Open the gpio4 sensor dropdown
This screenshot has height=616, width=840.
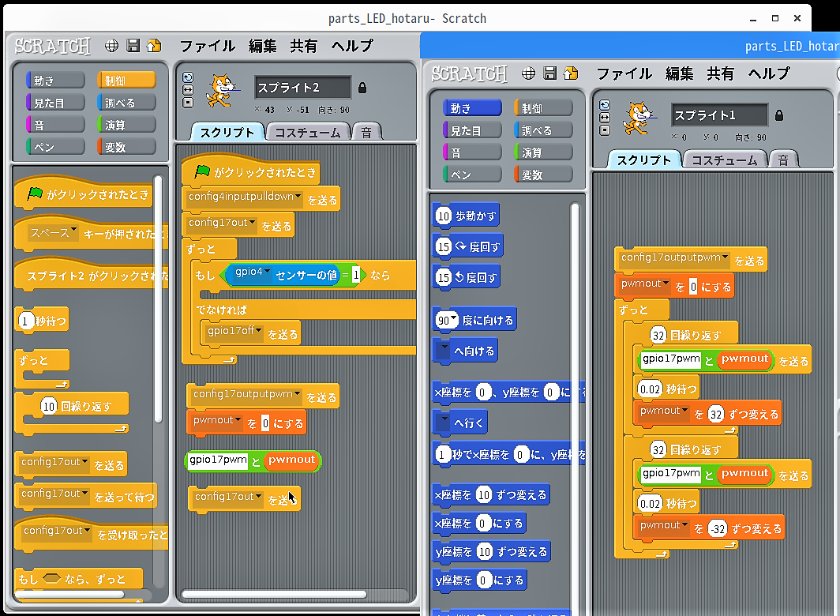(x=267, y=271)
